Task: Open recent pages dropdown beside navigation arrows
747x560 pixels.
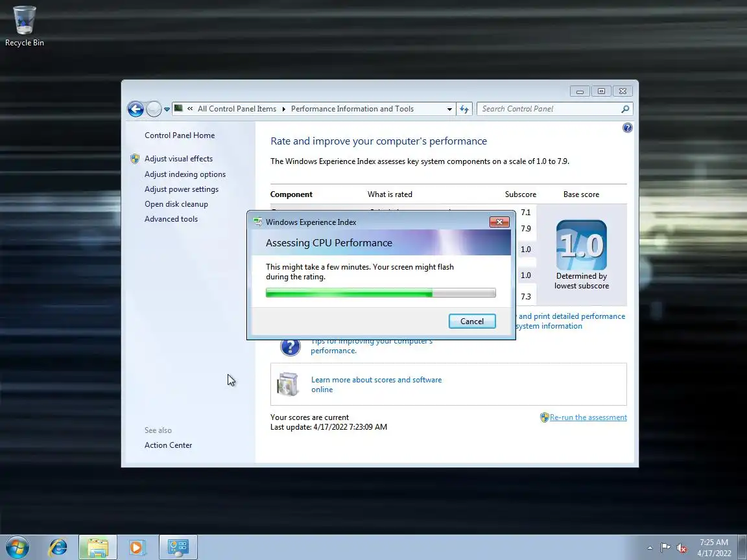Action: pyautogui.click(x=167, y=110)
